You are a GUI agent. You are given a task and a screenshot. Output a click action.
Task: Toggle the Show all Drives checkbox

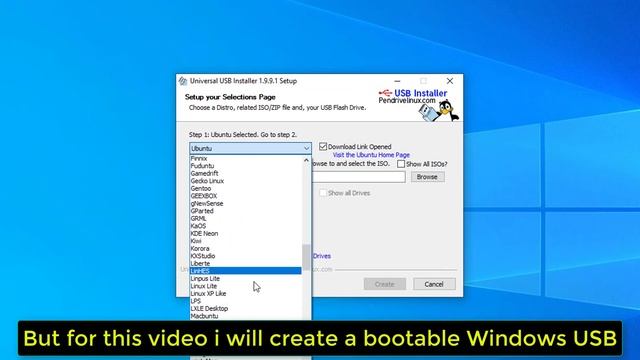tap(322, 193)
